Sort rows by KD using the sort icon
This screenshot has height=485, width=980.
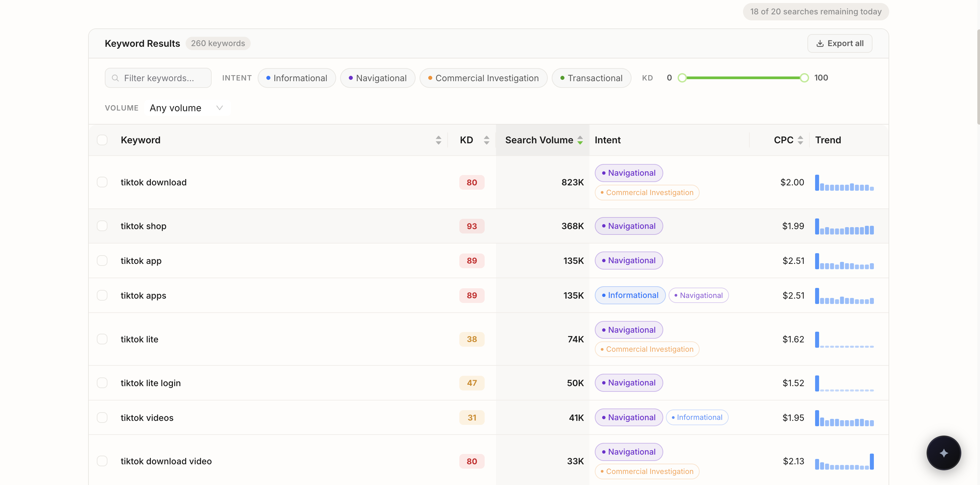486,140
